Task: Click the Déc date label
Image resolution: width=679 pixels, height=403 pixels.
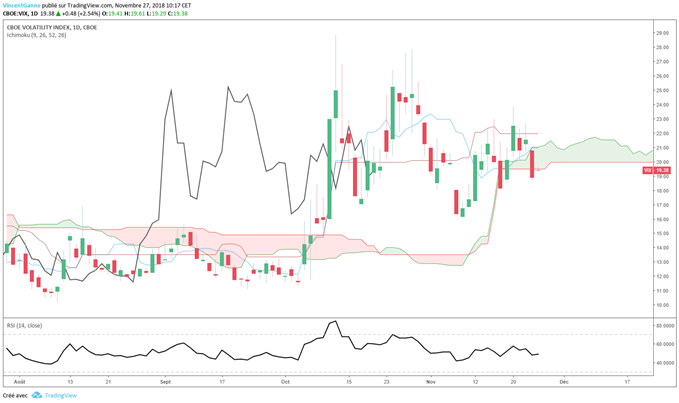Action: [563, 382]
